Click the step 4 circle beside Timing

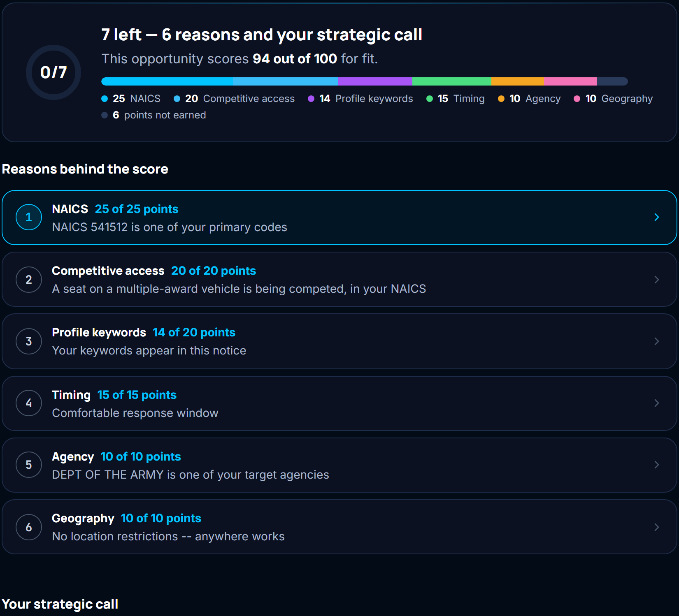[29, 403]
